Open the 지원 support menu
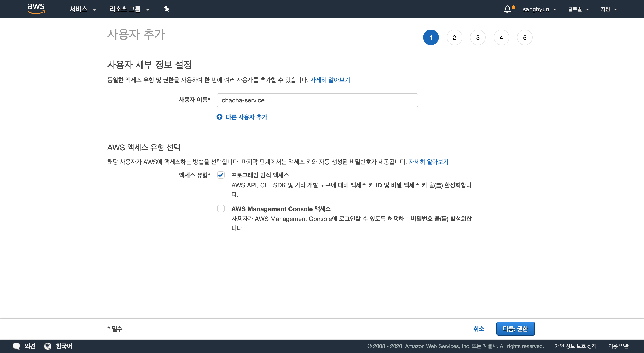The height and width of the screenshot is (353, 644). (x=609, y=9)
